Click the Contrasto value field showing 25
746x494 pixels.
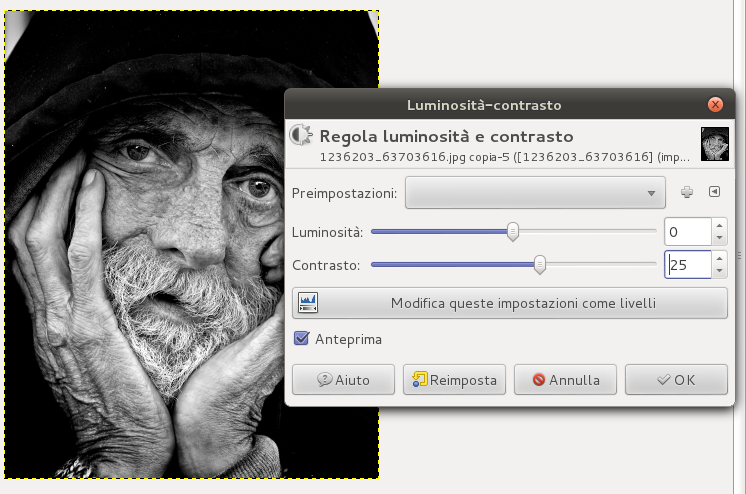pos(688,265)
